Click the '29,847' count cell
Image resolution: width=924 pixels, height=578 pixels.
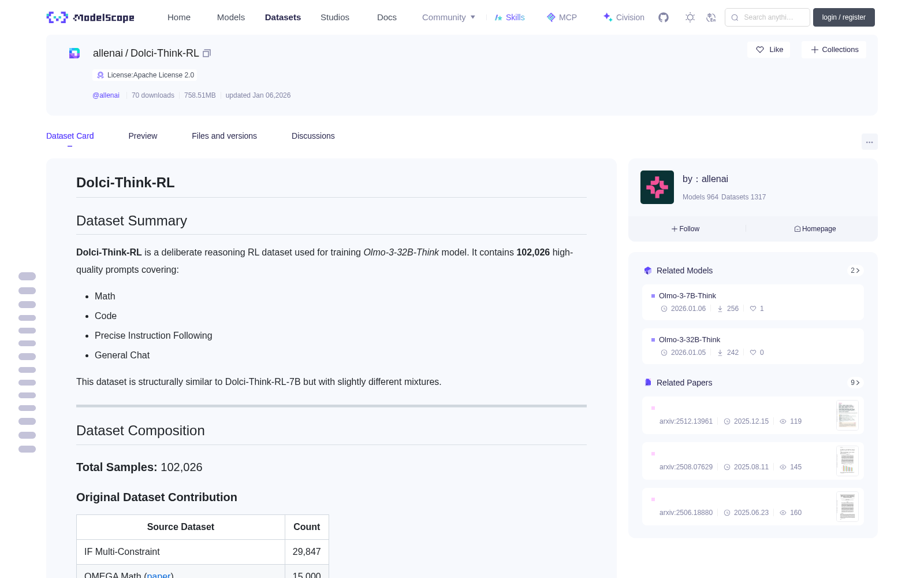(307, 552)
